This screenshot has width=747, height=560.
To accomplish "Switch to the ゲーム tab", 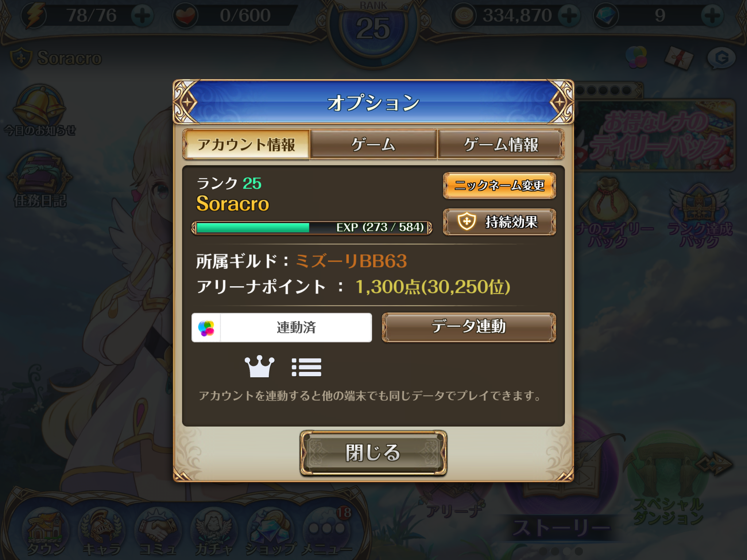I will coord(373,144).
